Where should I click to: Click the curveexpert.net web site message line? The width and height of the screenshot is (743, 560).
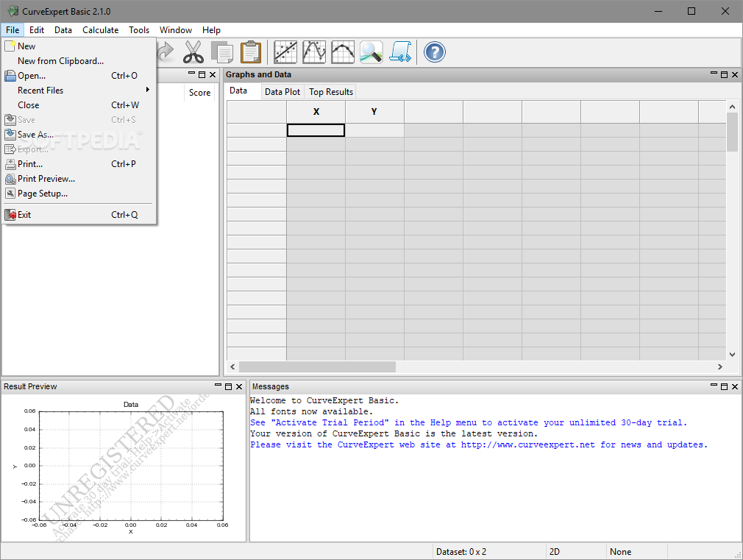pos(479,444)
